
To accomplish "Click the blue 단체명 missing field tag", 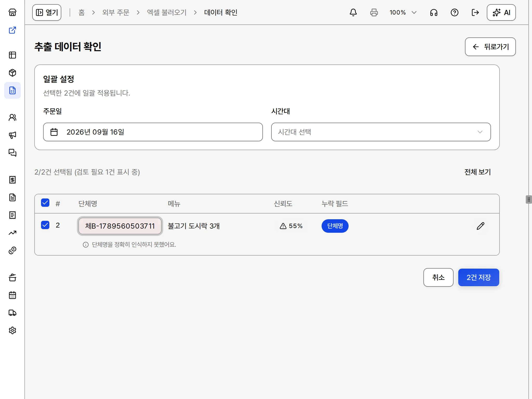I will point(335,226).
